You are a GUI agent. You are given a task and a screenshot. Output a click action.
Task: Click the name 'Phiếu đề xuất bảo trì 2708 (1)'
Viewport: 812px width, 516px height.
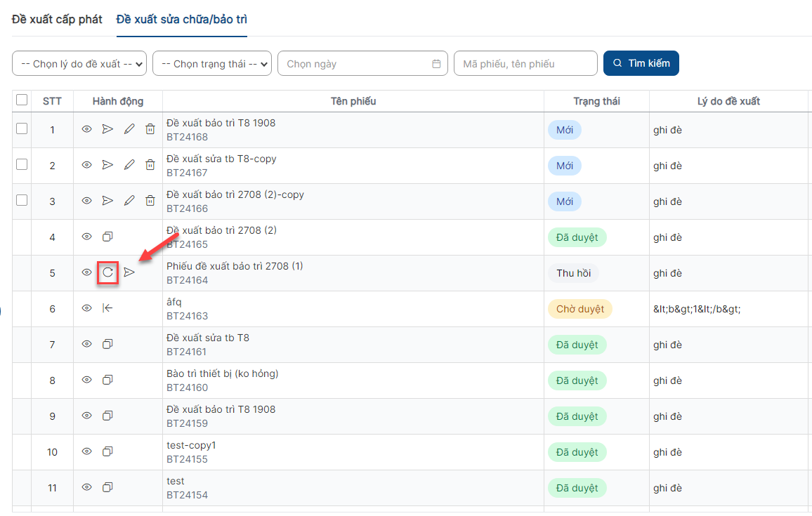tap(235, 266)
